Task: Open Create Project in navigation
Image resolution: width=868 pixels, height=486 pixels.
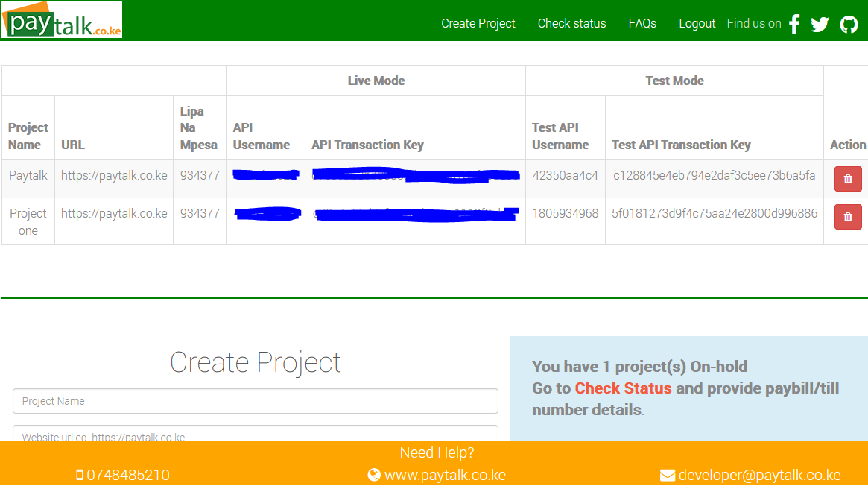Action: click(478, 23)
